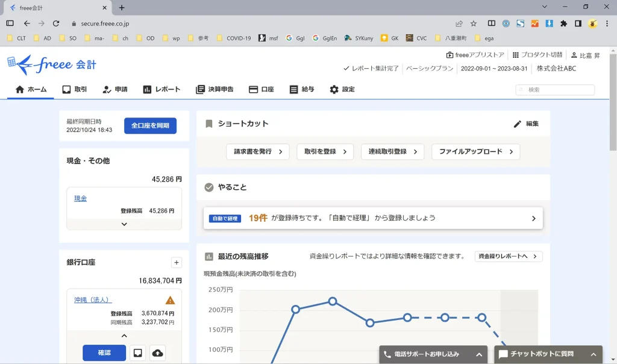Open the レポート menu tab
Image resolution: width=617 pixels, height=364 pixels.
pos(161,89)
